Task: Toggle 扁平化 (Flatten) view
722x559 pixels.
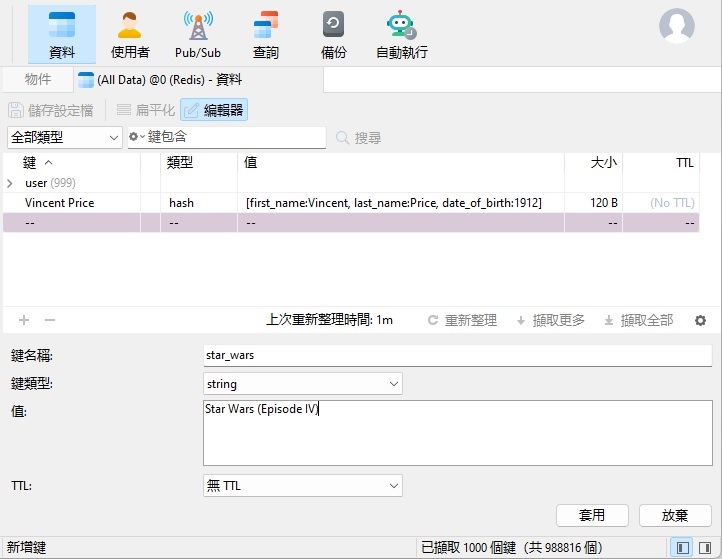Action: (x=145, y=110)
